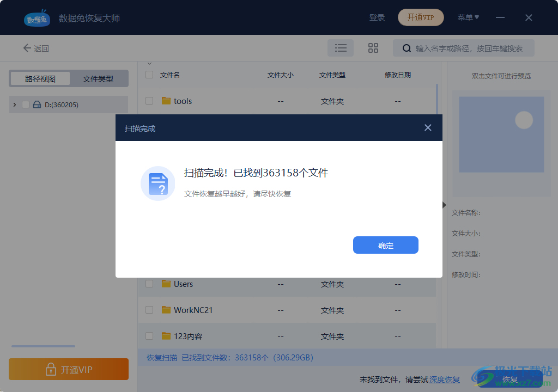This screenshot has width=558, height=392.
Task: Collapse the right preview panel with arrow
Action: tap(444, 205)
